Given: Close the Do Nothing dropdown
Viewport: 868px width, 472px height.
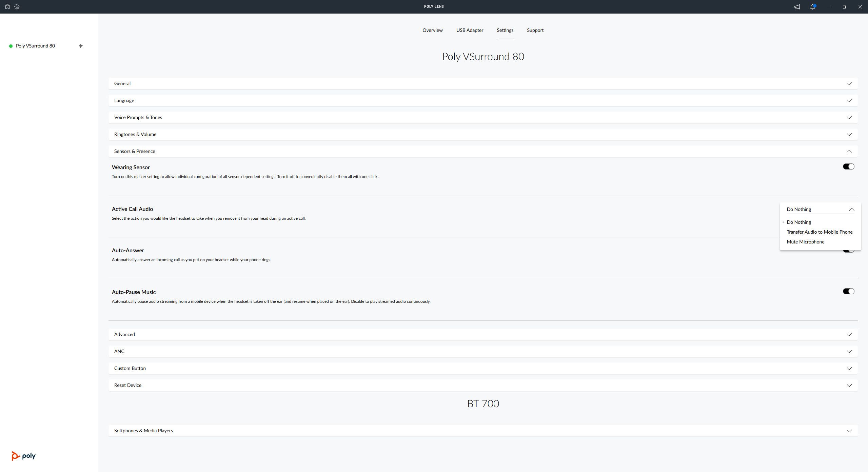Looking at the screenshot, I should coord(851,209).
